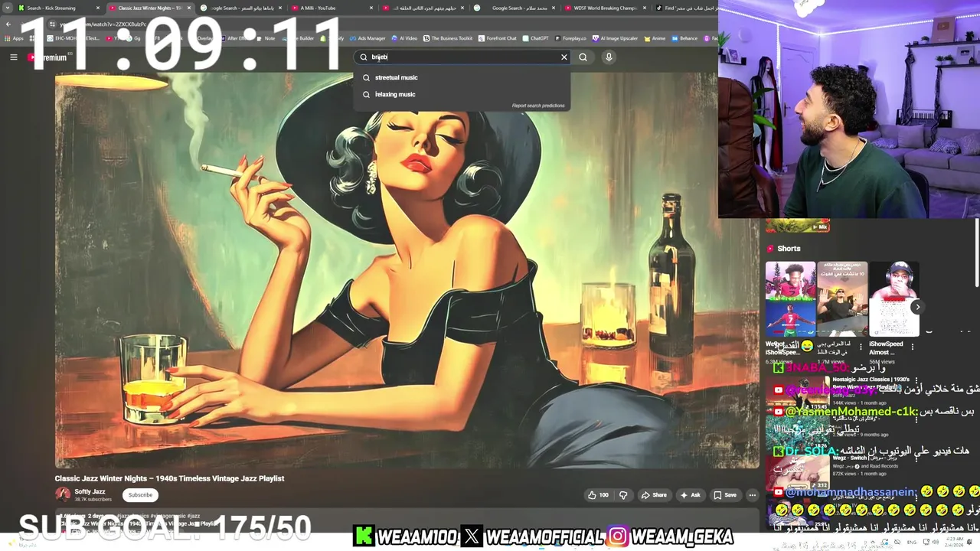
Task: Open The Business Toolkit bookmark
Action: tap(447, 38)
